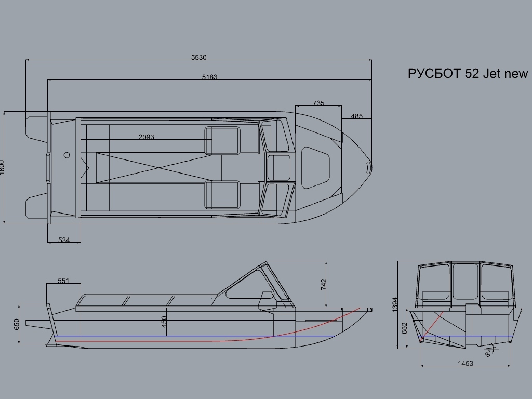
Task: Click the 735 dimension label
Action: click(318, 103)
